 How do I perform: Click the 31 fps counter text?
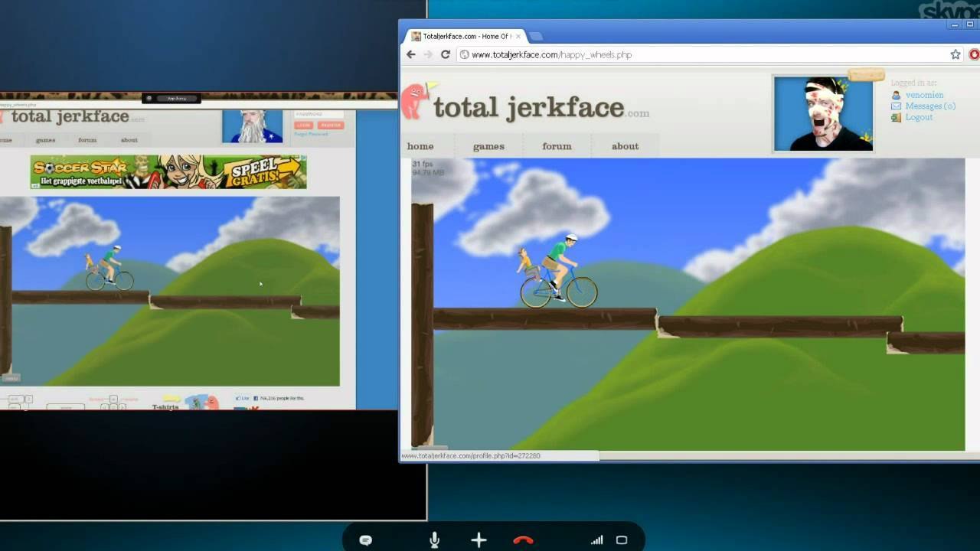point(423,164)
